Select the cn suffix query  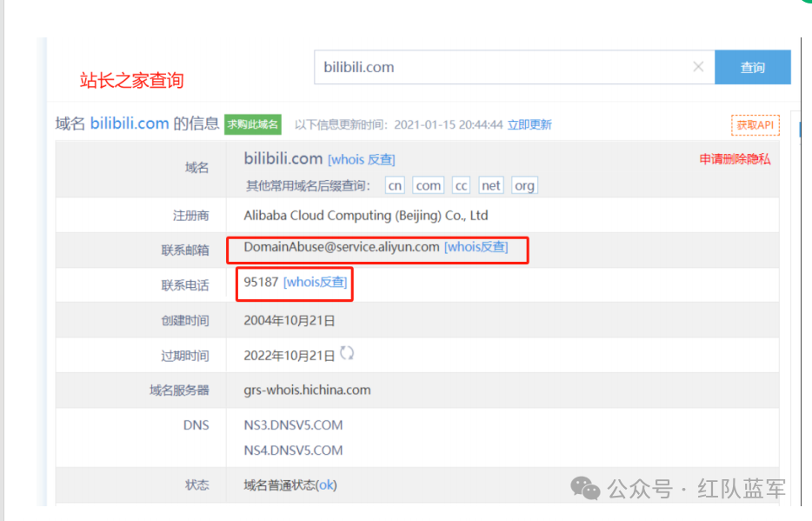point(395,185)
